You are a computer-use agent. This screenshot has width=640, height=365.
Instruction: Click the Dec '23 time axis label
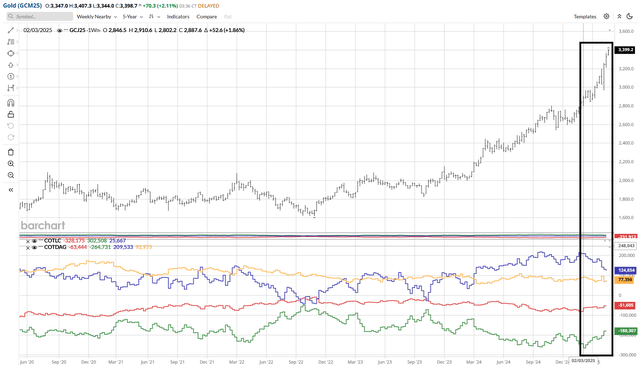(x=444, y=362)
